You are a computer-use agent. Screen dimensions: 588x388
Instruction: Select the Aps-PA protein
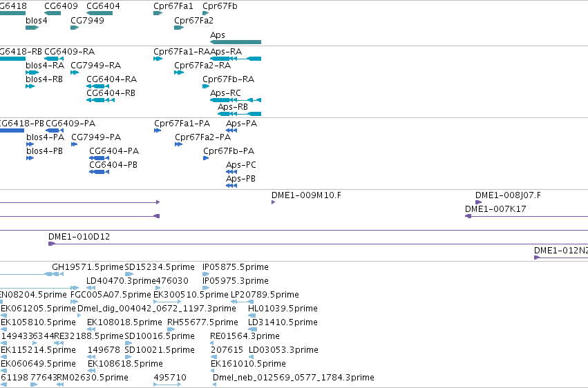[x=231, y=130]
